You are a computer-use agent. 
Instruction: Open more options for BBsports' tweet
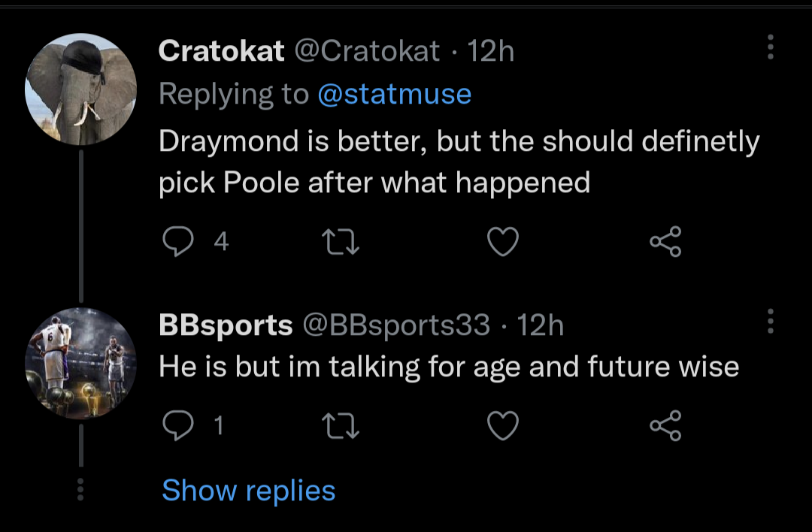[769, 321]
